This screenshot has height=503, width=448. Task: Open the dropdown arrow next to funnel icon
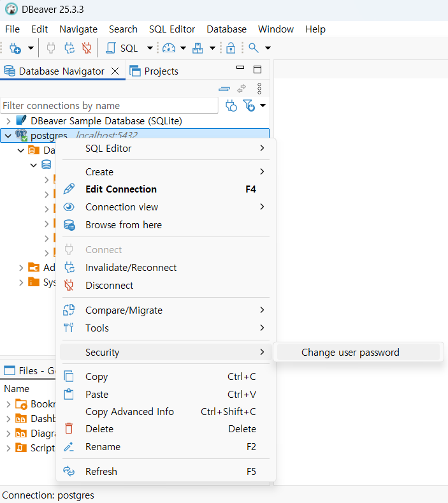pos(263,106)
